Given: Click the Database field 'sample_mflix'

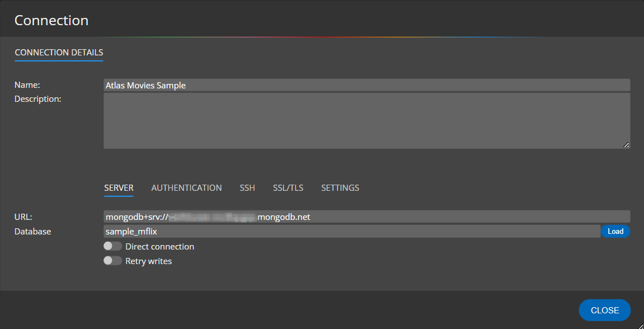Looking at the screenshot, I should coord(352,231).
